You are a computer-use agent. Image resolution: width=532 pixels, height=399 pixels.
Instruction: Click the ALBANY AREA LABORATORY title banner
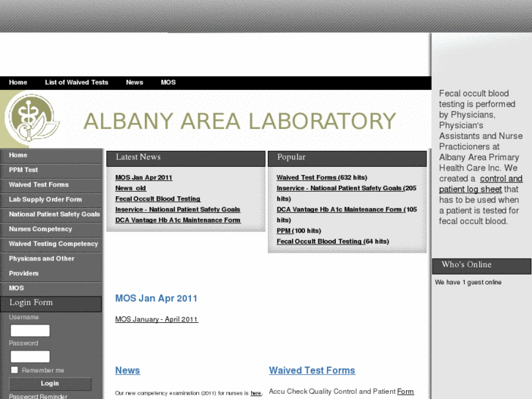point(239,122)
